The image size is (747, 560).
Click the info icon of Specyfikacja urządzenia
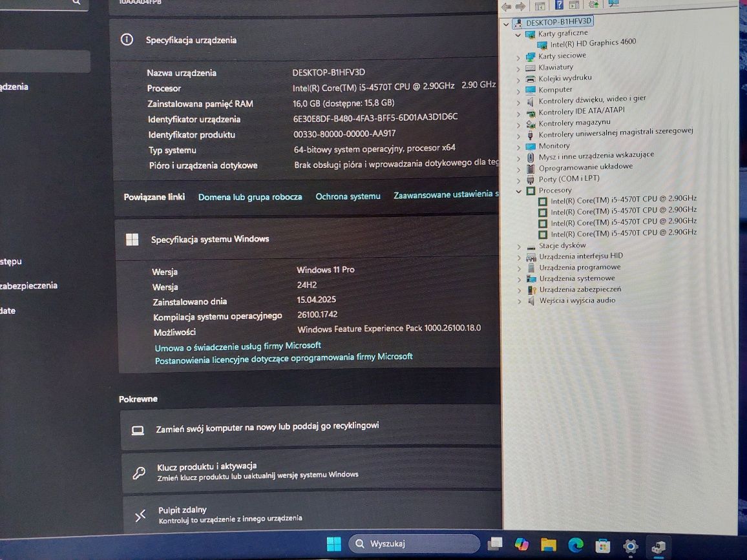click(x=127, y=39)
